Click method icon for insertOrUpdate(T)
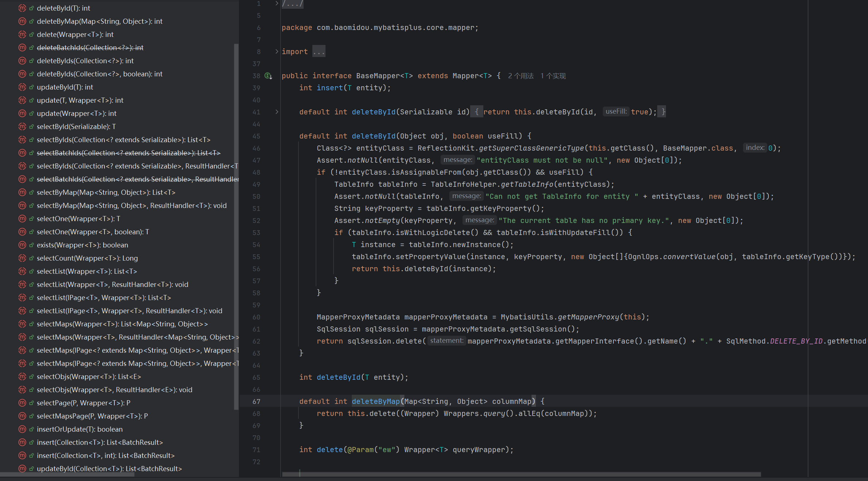This screenshot has width=868, height=481. tap(22, 429)
